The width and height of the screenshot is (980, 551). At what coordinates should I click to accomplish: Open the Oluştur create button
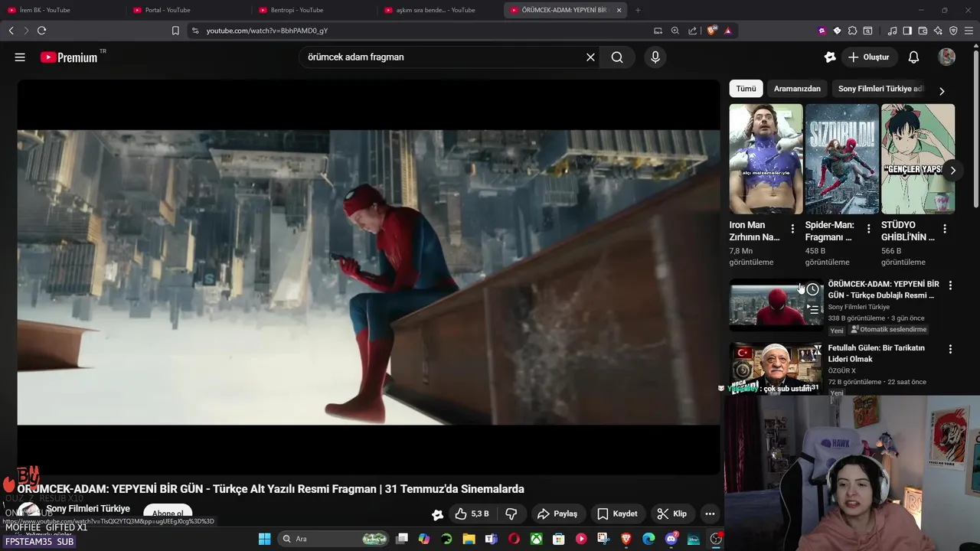(869, 57)
